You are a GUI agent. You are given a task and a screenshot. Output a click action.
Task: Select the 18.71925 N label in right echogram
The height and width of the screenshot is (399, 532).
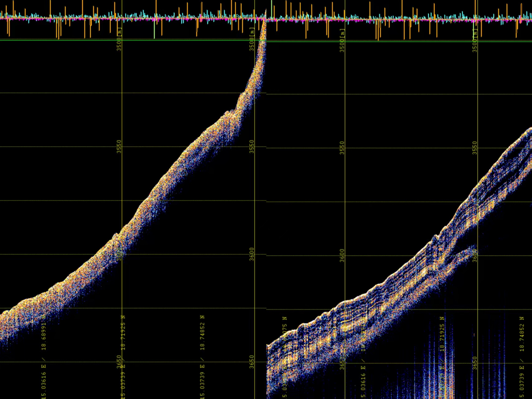442,333
